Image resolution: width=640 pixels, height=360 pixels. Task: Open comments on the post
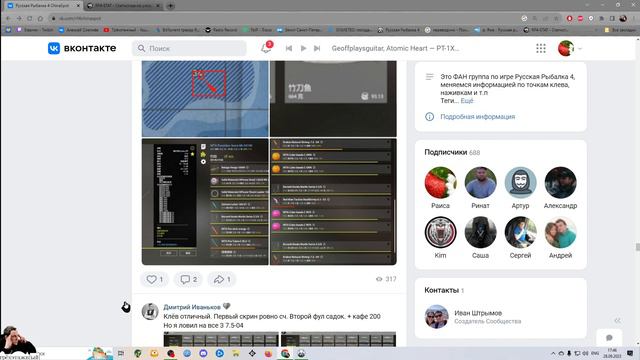(x=188, y=279)
